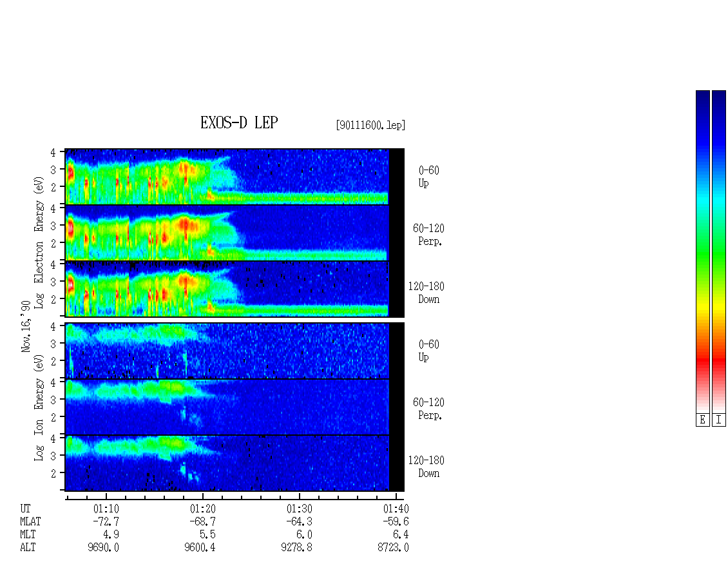
Task: Click the MLAT value -64.3
Action: coord(299,521)
